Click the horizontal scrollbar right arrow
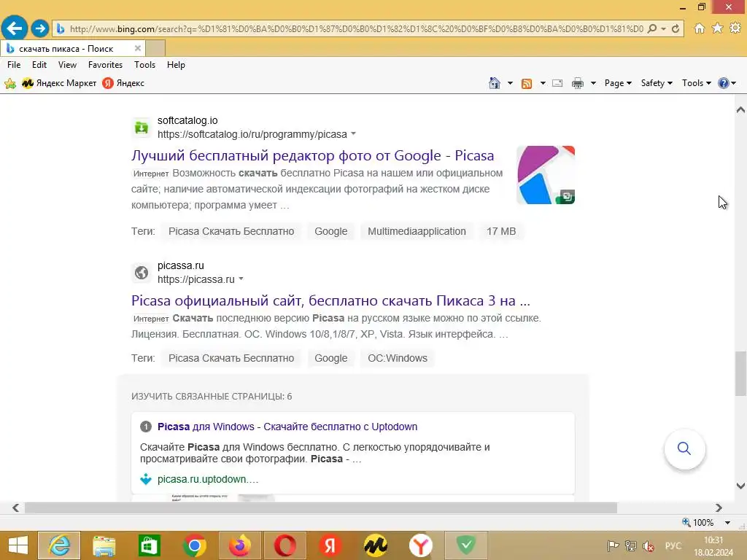 [x=719, y=507]
